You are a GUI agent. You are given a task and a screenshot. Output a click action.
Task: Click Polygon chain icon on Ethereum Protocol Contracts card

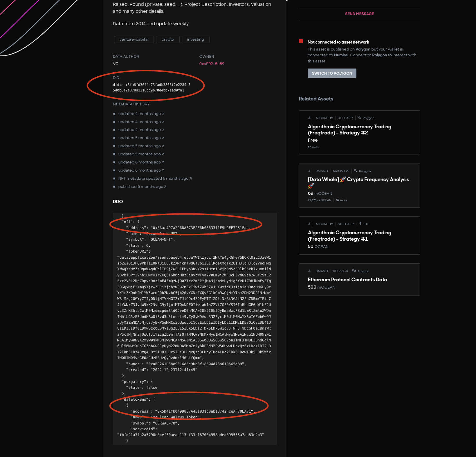coord(354,271)
